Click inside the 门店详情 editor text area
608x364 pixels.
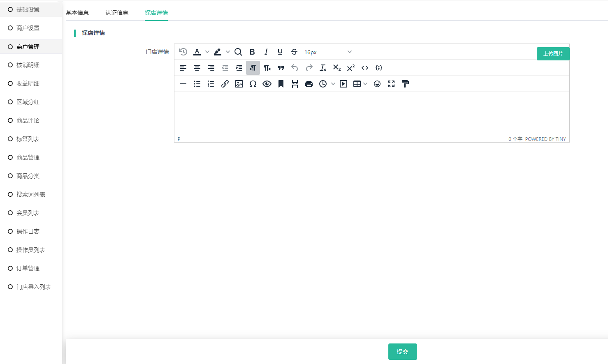pos(371,113)
